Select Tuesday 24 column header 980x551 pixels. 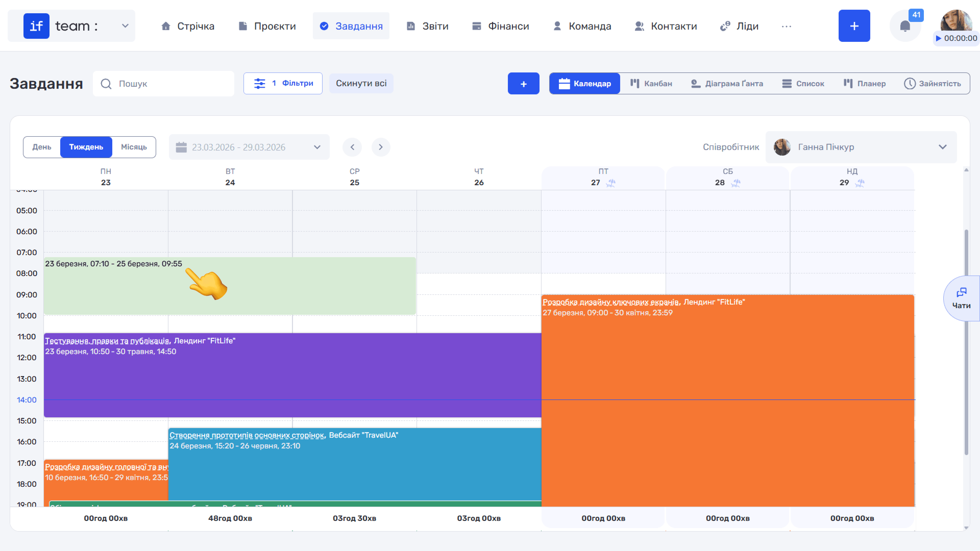pos(230,177)
